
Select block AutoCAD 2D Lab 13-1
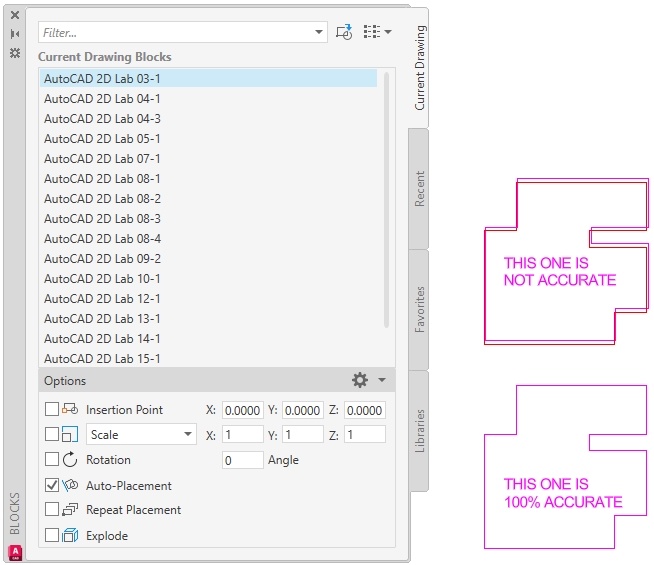pos(208,319)
